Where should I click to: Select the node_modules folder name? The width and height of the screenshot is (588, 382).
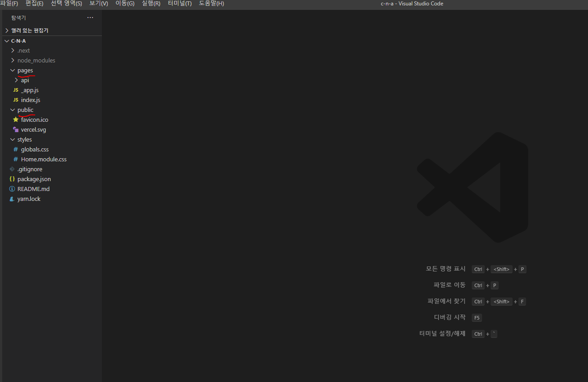coord(36,60)
